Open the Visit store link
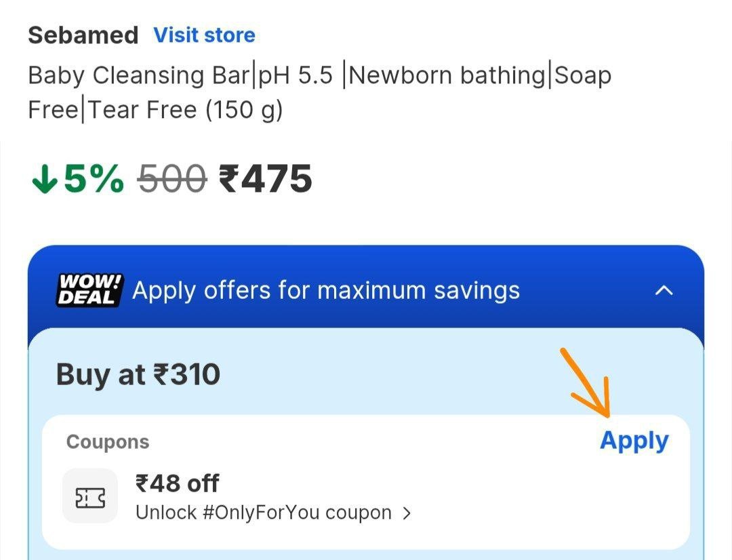This screenshot has width=732, height=560. [x=204, y=35]
